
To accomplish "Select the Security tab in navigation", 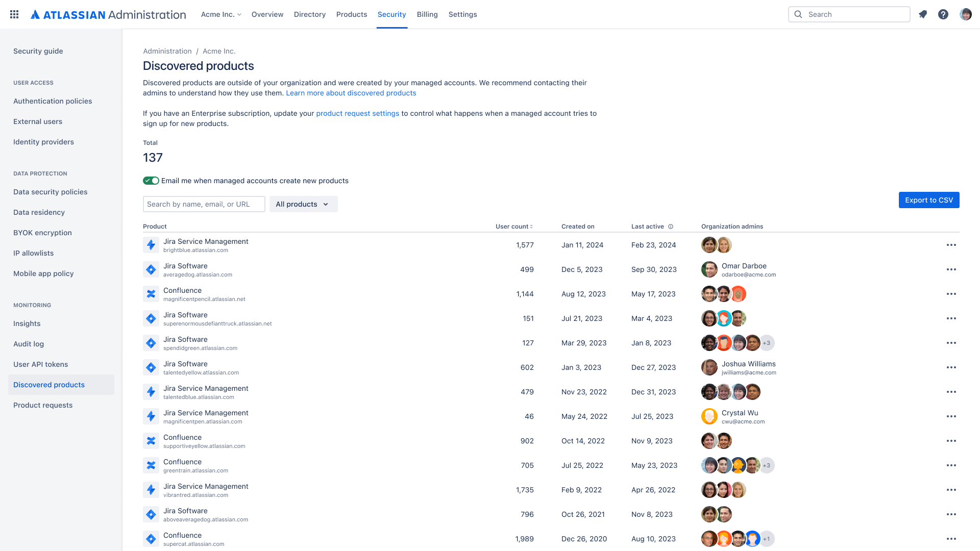I will [x=391, y=14].
